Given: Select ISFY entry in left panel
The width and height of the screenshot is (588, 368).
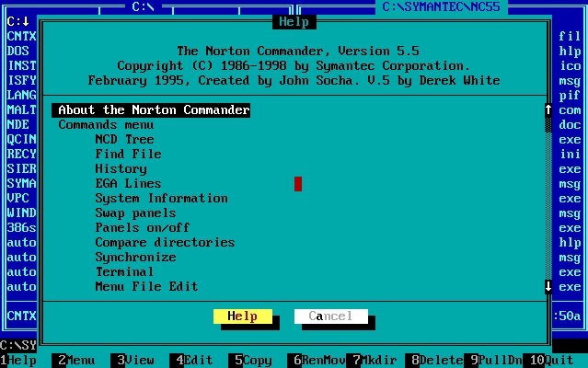Looking at the screenshot, I should click(22, 81).
